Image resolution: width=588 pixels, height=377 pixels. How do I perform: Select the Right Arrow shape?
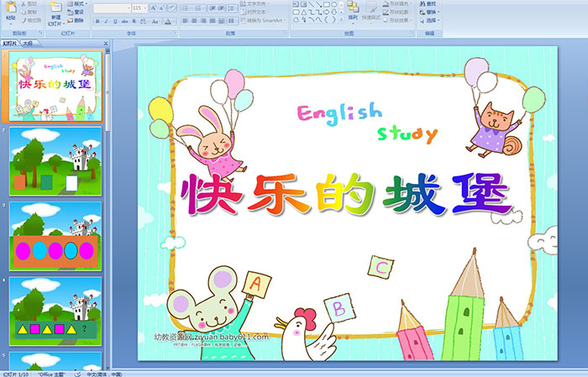[326, 13]
